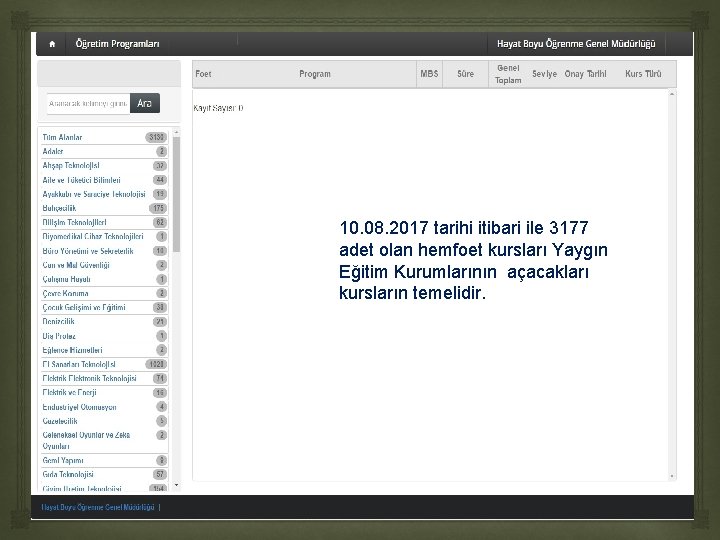Sort by Süre column header
Viewport: 720px width, 540px height.
point(465,74)
